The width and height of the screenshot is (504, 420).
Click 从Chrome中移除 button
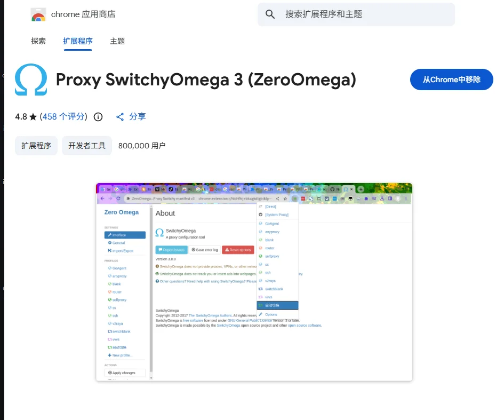(451, 80)
